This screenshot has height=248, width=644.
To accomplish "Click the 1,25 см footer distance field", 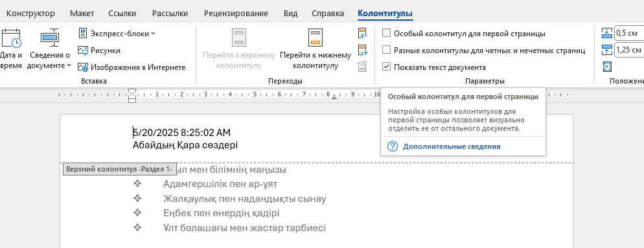I will tap(629, 50).
